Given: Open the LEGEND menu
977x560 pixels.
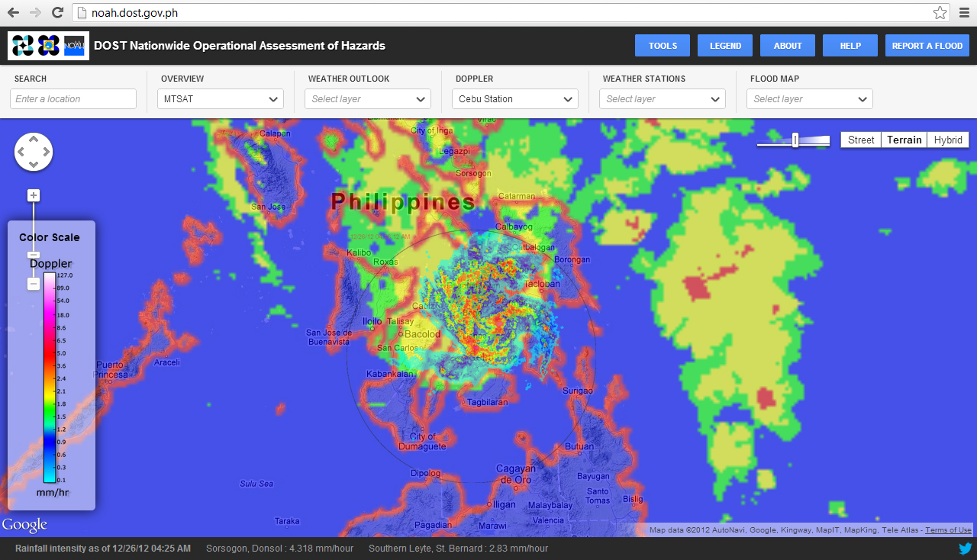Looking at the screenshot, I should pos(724,45).
